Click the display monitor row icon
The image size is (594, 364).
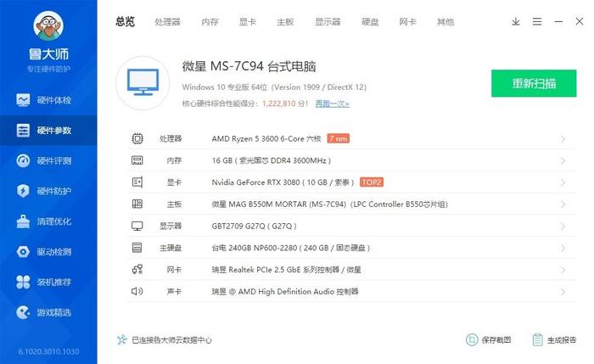(137, 227)
